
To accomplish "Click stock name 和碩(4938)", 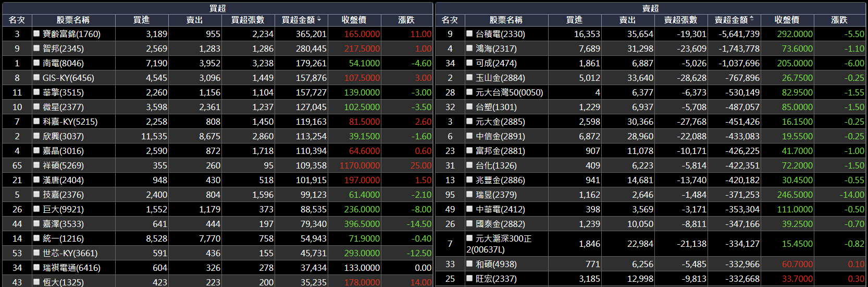I will [496, 265].
